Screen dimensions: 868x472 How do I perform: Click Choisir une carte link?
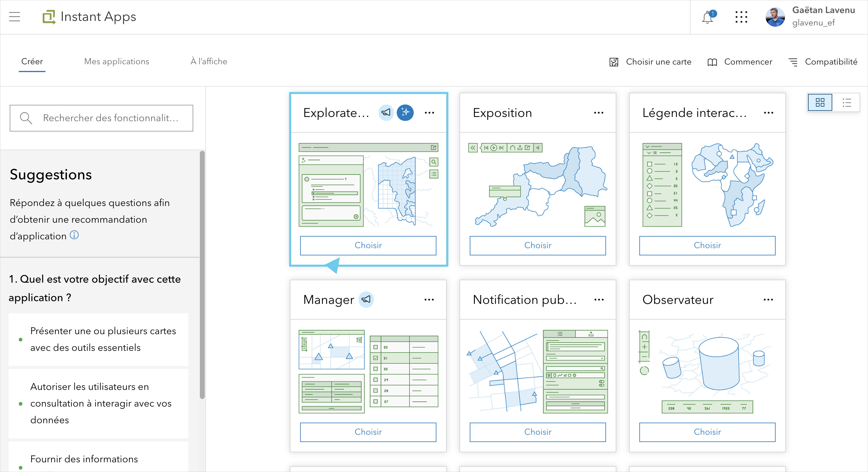[658, 62]
